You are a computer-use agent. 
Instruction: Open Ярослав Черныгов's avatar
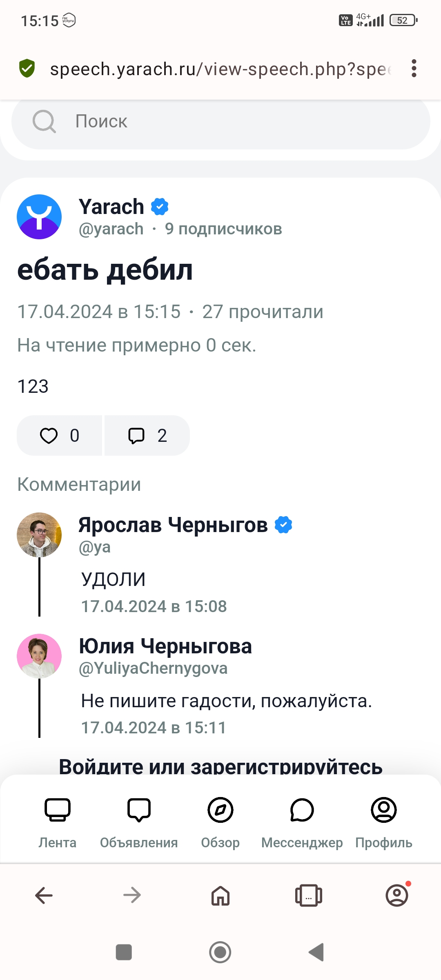(39, 535)
